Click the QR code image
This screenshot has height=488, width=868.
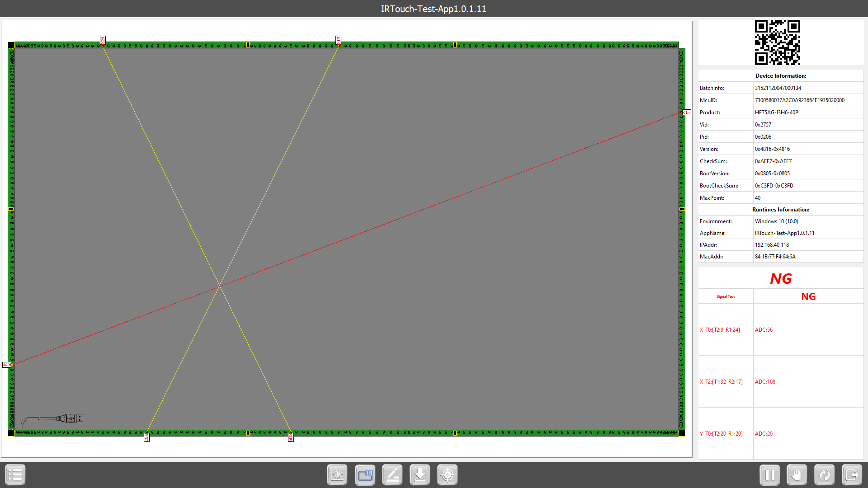pos(777,42)
